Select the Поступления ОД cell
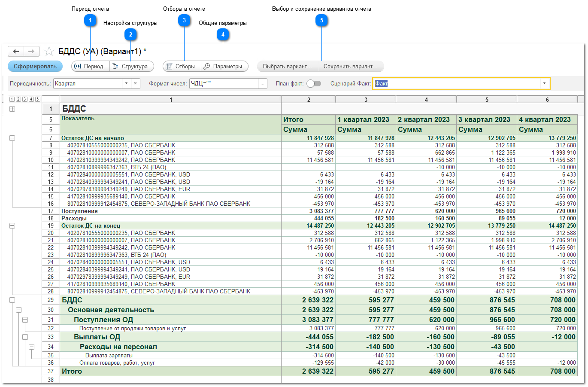588x387 pixels. (x=170, y=320)
